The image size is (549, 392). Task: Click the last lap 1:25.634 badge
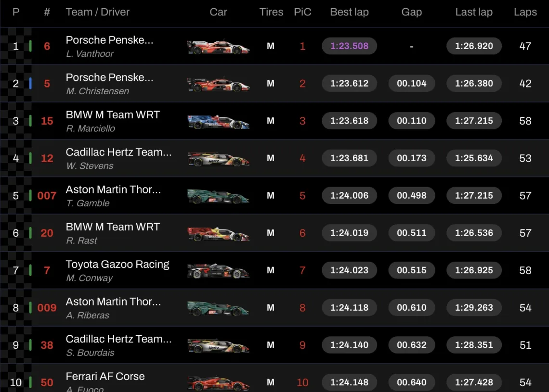click(x=474, y=158)
